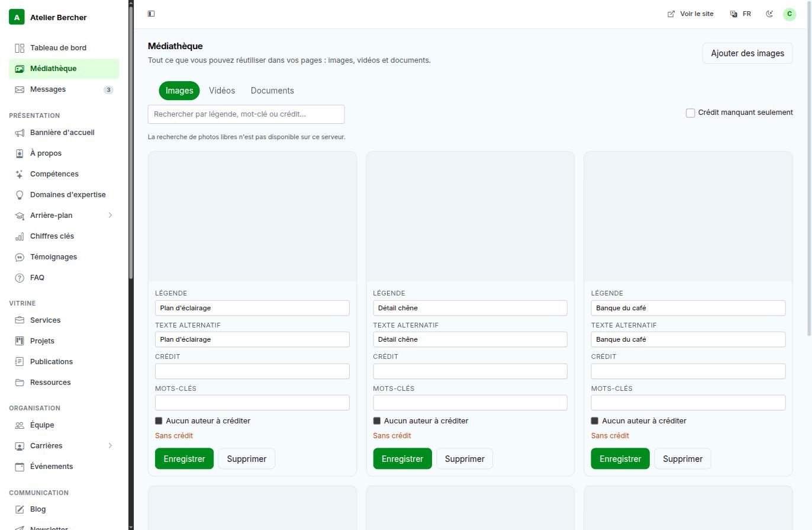812x530 pixels.
Task: Click Sans crédit label under Plan d'éclairage
Action: point(174,436)
